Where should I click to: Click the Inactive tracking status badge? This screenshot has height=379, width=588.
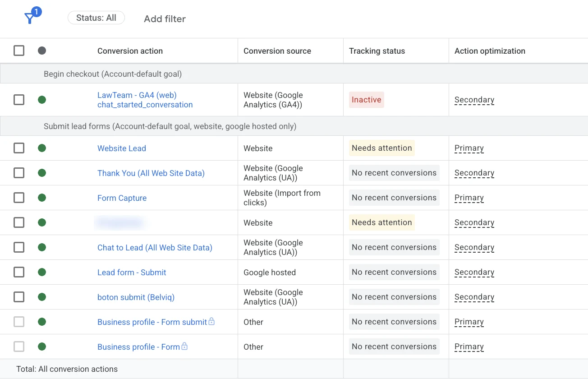pos(367,100)
